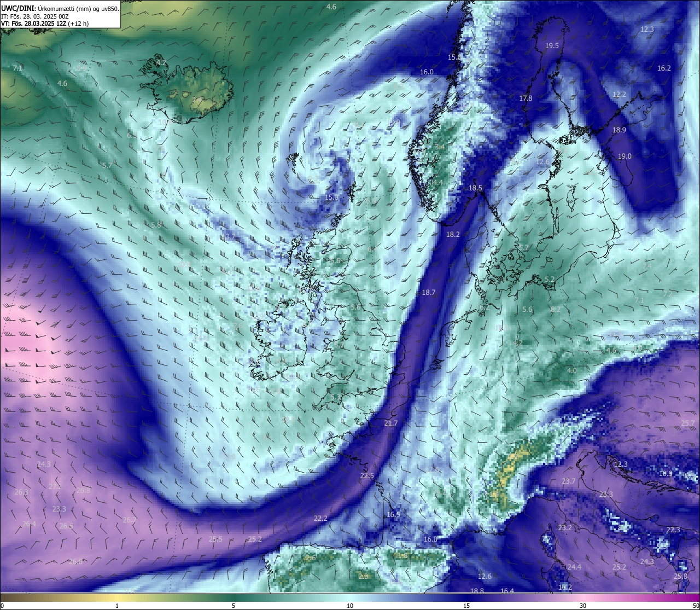Click the "26.7" map value
This screenshot has width=700, height=610.
pos(130,520)
